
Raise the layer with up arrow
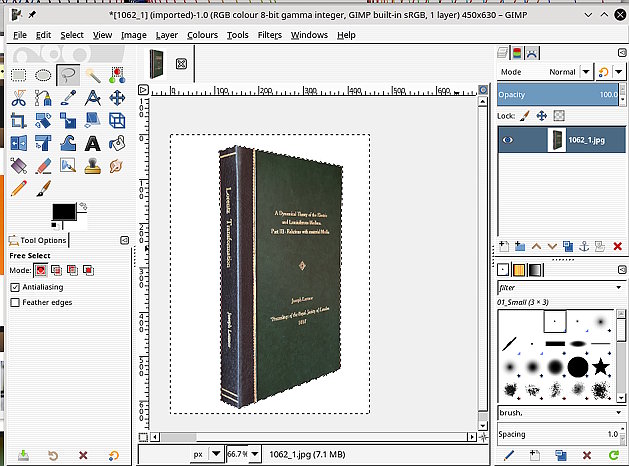(536, 246)
